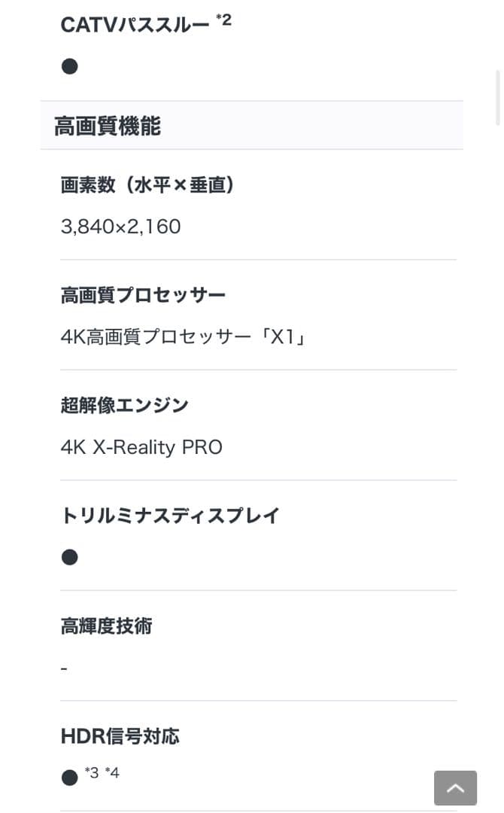Select the dash under 高輝度技術
This screenshot has width=504, height=813.
pos(63,667)
